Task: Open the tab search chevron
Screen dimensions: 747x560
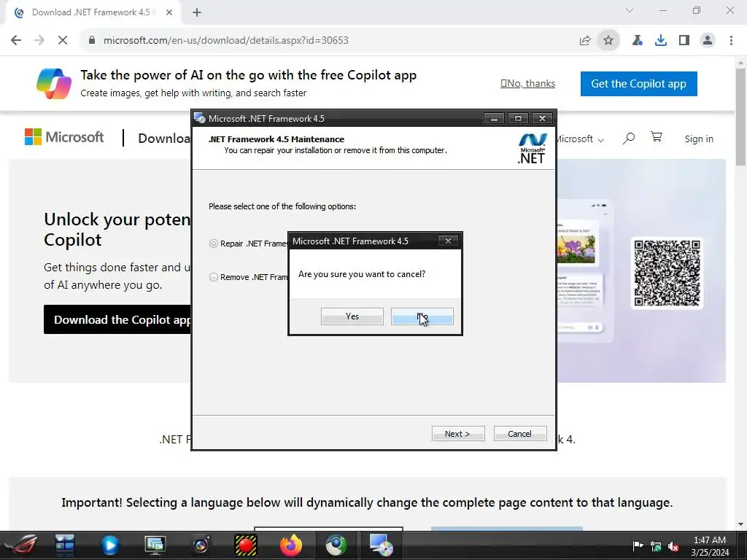Action: (x=630, y=10)
